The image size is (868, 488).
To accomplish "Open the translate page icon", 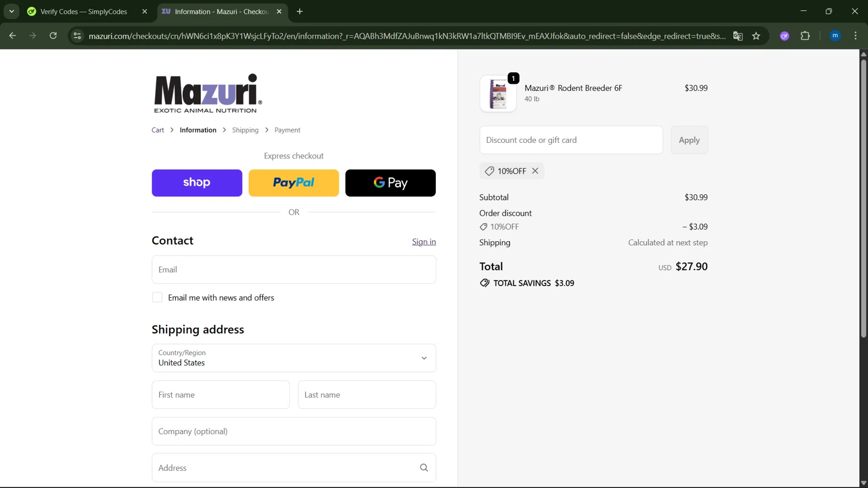I will click(738, 36).
